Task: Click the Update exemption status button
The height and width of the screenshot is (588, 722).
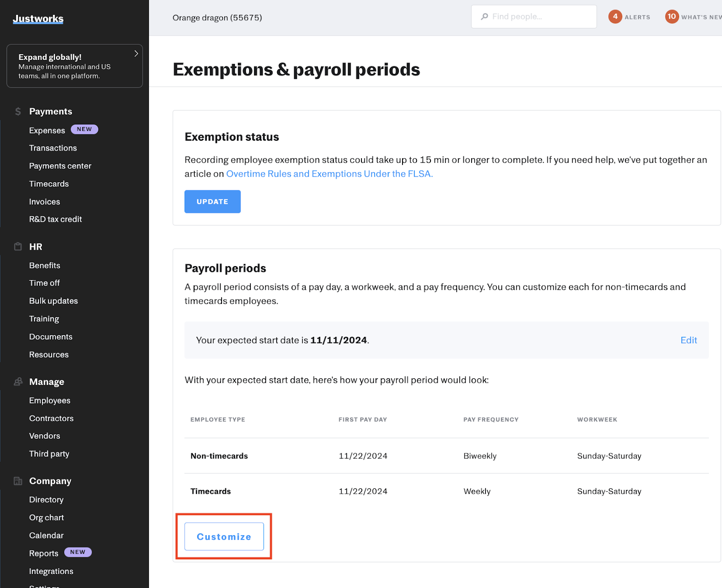Action: point(212,202)
